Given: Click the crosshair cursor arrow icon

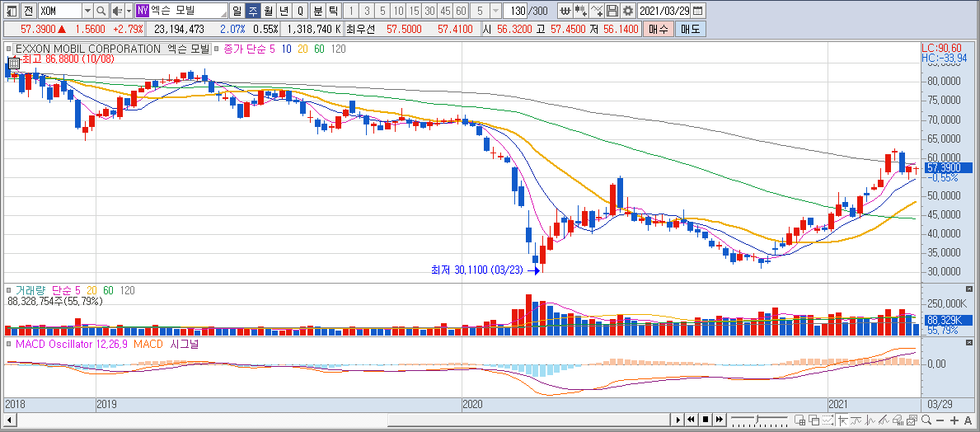Looking at the screenshot, I should coord(842,420).
